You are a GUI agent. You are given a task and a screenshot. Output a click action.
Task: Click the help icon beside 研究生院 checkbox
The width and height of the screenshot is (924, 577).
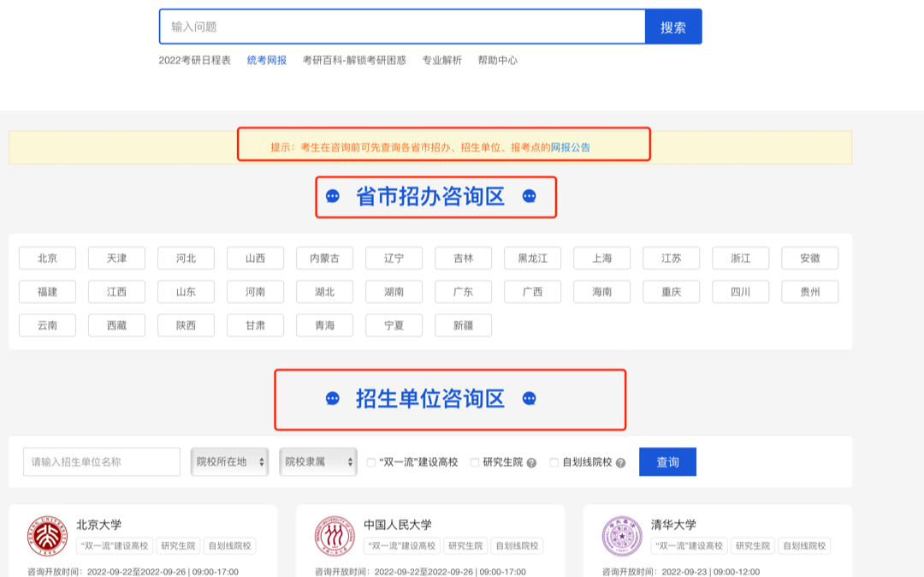[x=531, y=462]
